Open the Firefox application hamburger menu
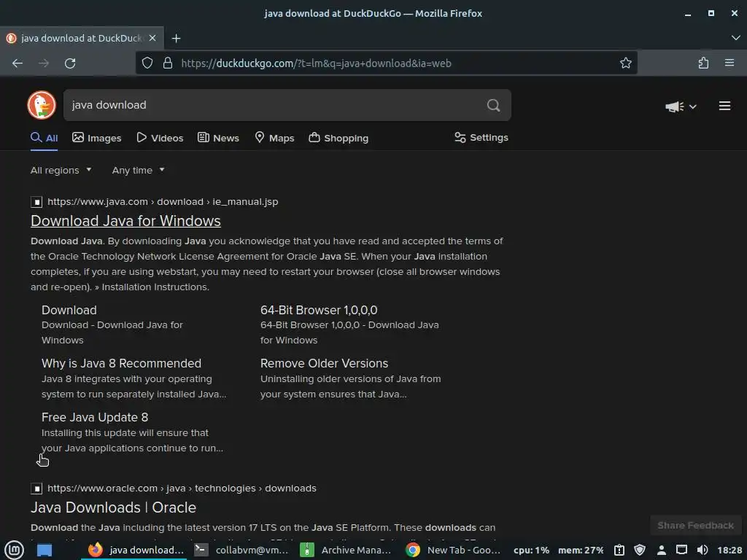 pos(729,63)
